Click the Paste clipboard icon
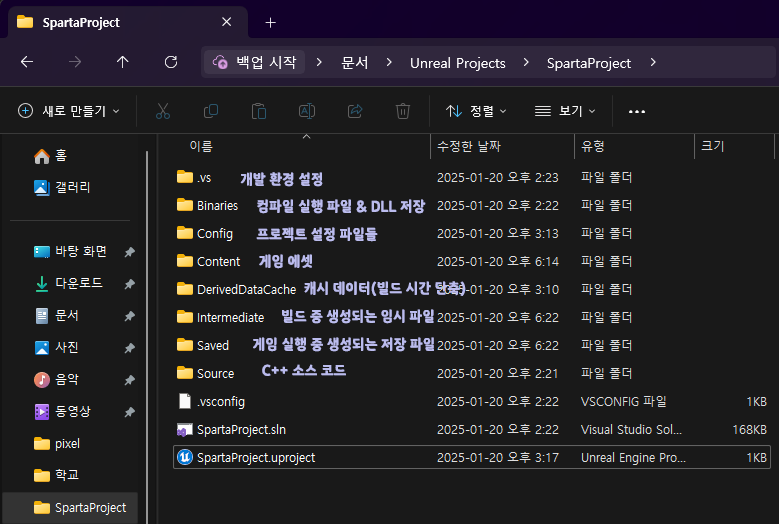The height and width of the screenshot is (524, 779). tap(259, 111)
